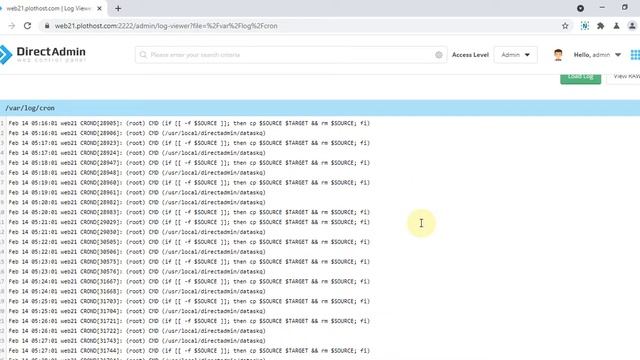Click the 05:24:01 'if [[ -f $SOURCE' line

[189, 282]
